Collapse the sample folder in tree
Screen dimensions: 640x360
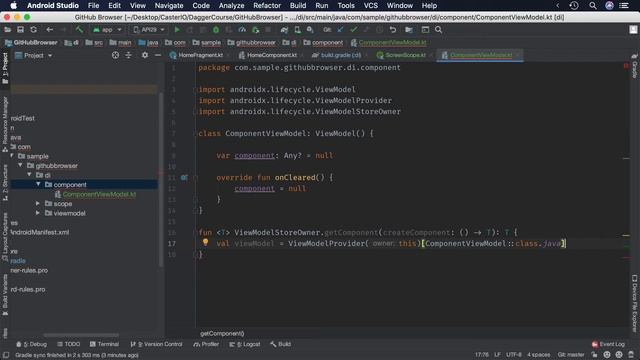(12, 156)
